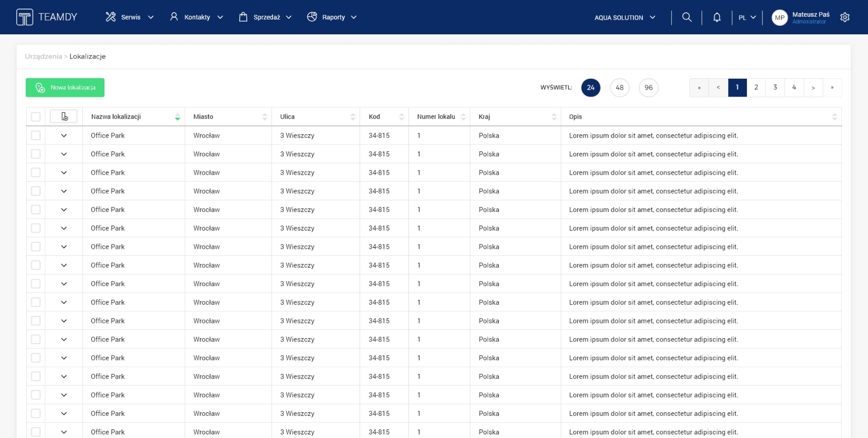Click the MP user avatar

pyautogui.click(x=779, y=18)
